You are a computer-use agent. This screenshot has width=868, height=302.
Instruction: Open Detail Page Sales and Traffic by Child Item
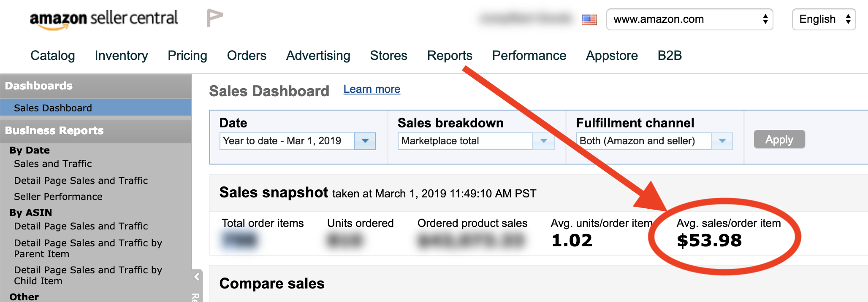tap(88, 275)
